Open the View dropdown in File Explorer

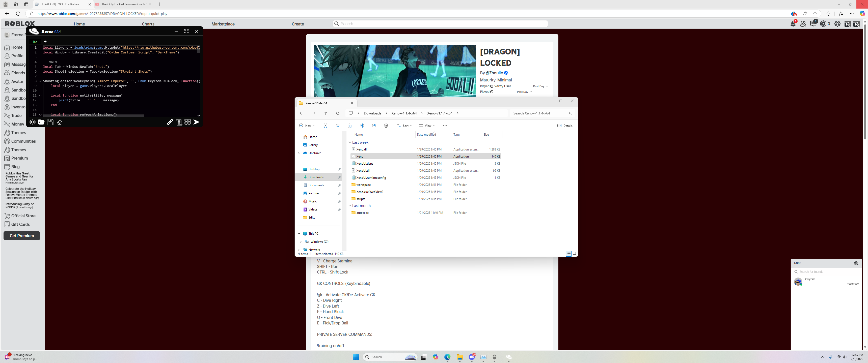click(x=427, y=126)
